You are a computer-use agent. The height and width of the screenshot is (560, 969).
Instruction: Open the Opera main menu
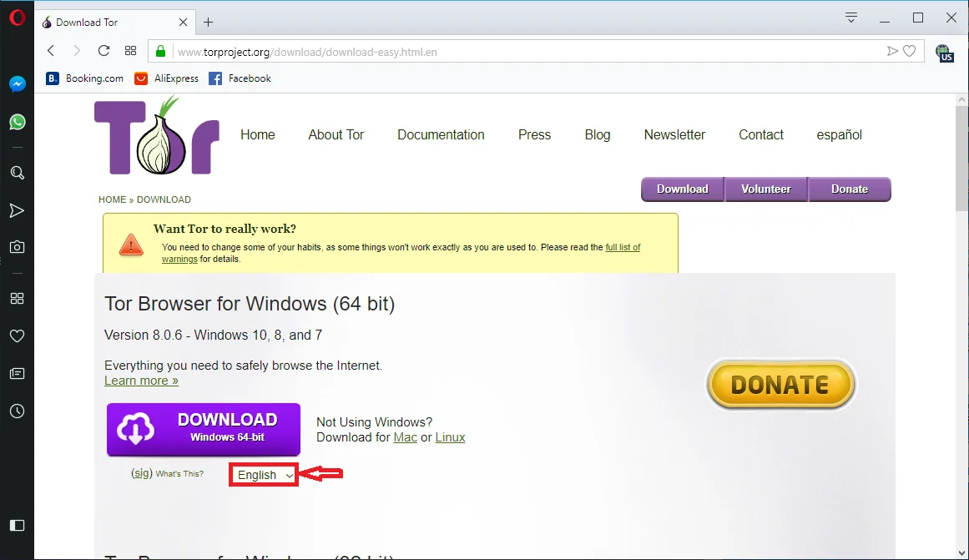point(17,18)
